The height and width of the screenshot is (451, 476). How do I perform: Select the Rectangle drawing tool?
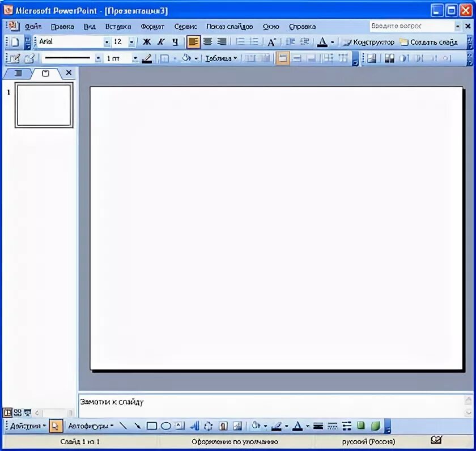tap(151, 426)
